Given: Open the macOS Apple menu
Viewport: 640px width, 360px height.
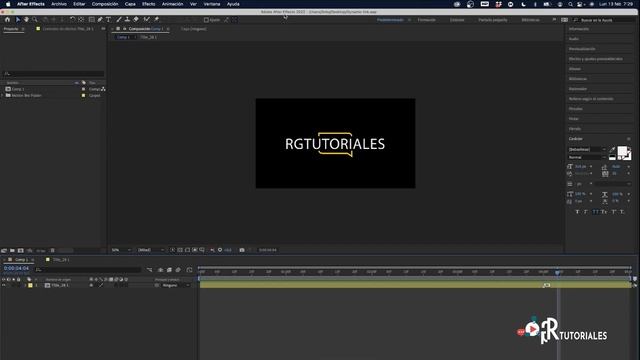Looking at the screenshot, I should [x=8, y=4].
